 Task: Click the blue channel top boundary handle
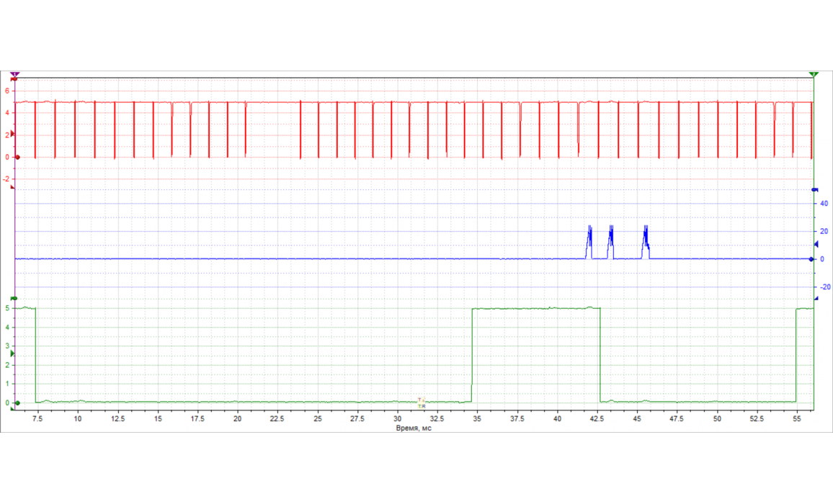[x=815, y=189]
